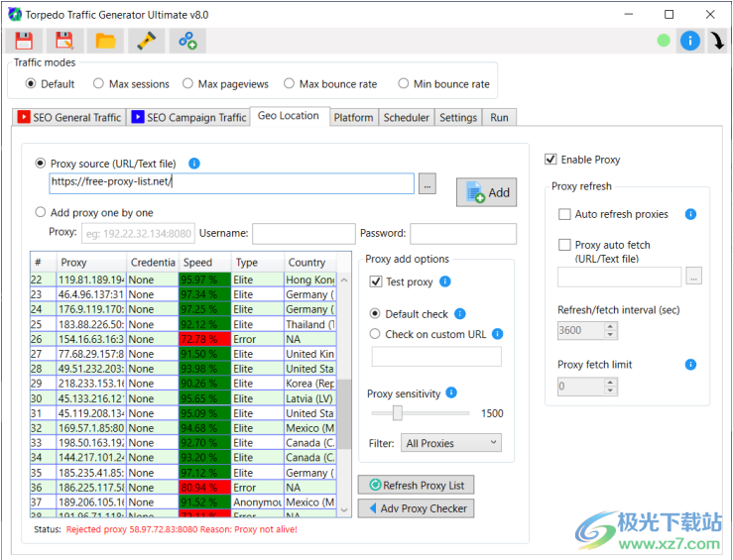Click the green status indicator dot
The image size is (733, 560).
click(664, 41)
